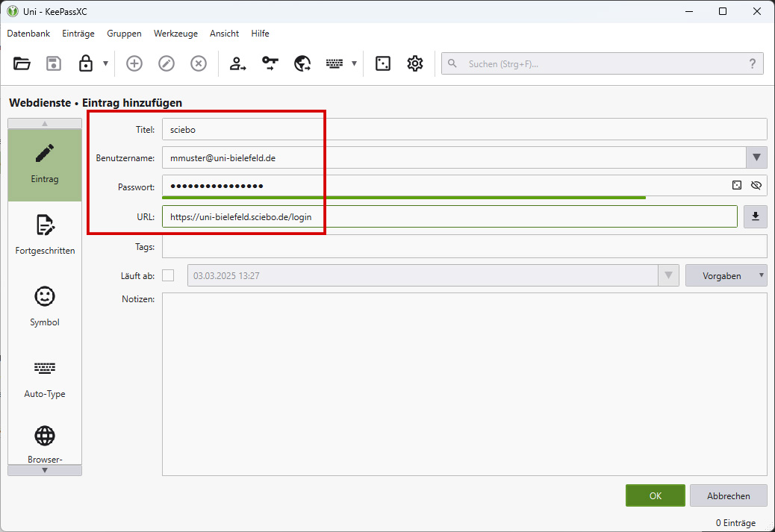Open settings gear icon in toolbar

(415, 63)
